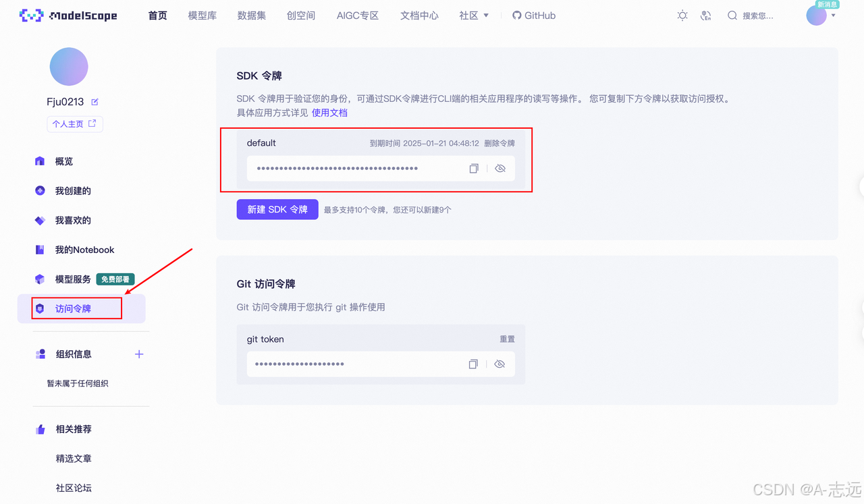This screenshot has width=864, height=504.
Task: Select 我的Notebook in the sidebar
Action: tap(84, 250)
